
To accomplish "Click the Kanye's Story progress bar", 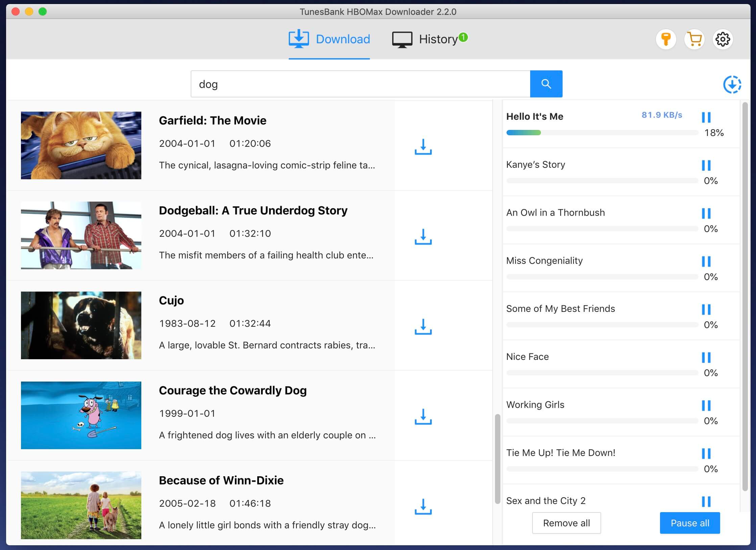I will click(x=602, y=181).
